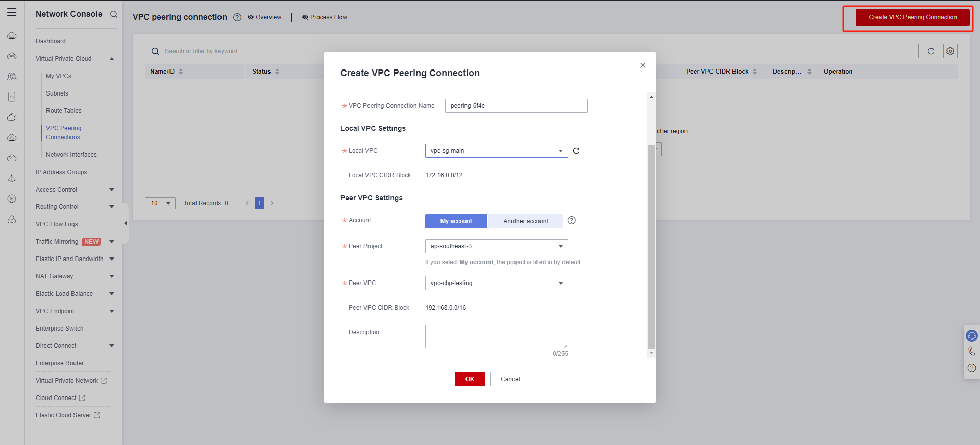Click the table settings gear icon
The height and width of the screenshot is (445, 980).
[x=950, y=51]
